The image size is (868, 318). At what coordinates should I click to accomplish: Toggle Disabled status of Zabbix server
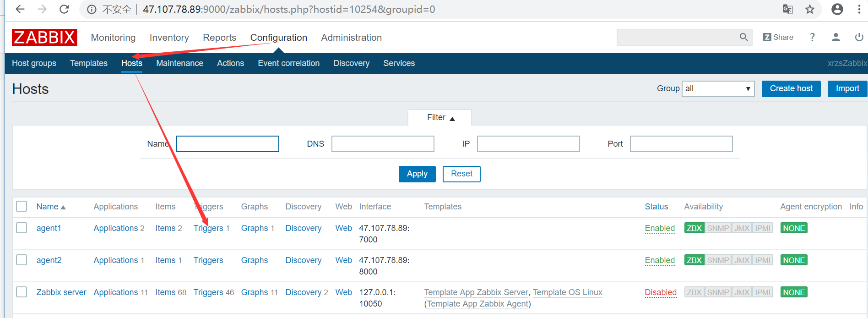tap(661, 292)
